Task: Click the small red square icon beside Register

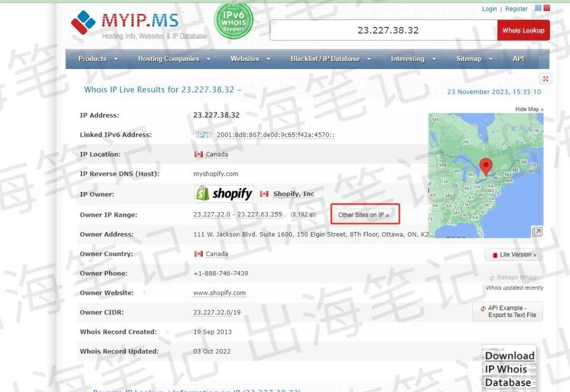Action: [547, 8]
